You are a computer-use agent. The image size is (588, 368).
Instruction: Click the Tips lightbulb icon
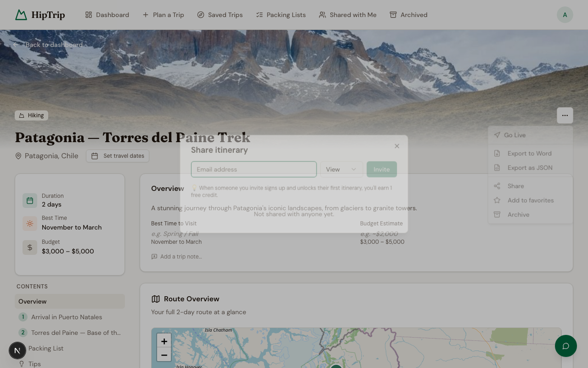22,364
